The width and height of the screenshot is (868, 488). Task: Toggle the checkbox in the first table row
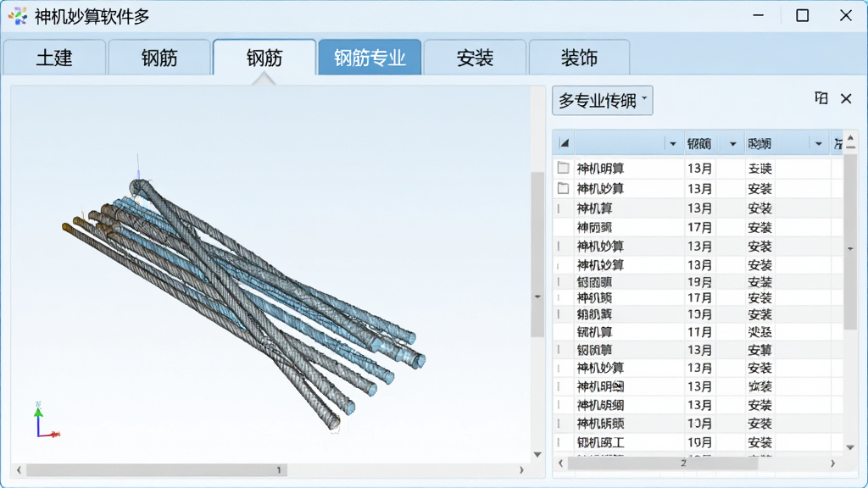click(x=563, y=168)
